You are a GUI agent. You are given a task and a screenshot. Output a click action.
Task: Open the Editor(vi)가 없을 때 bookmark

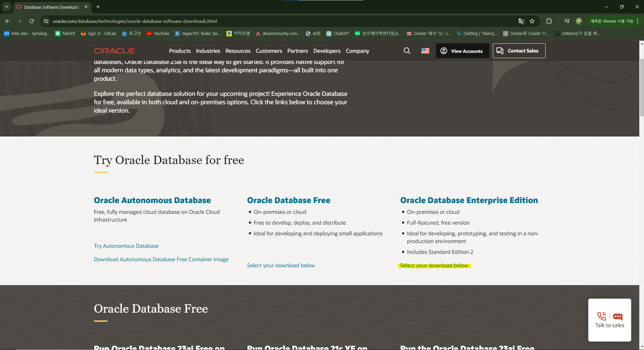577,34
